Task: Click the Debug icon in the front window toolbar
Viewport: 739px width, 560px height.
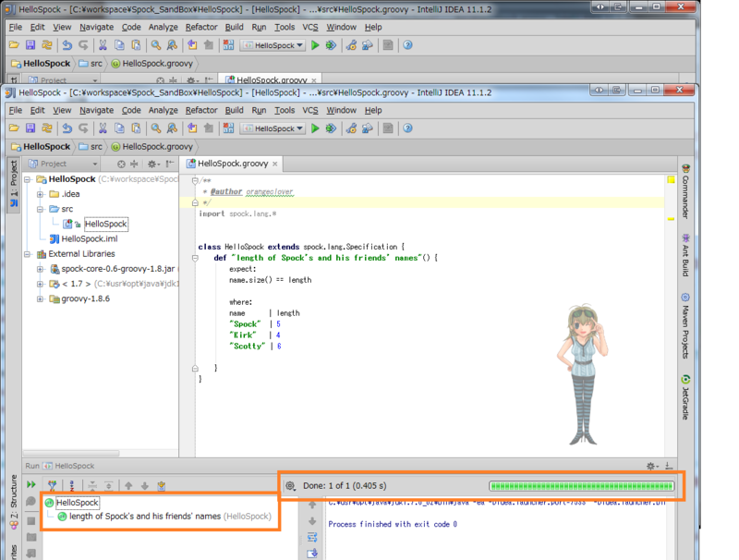Action: 331,128
